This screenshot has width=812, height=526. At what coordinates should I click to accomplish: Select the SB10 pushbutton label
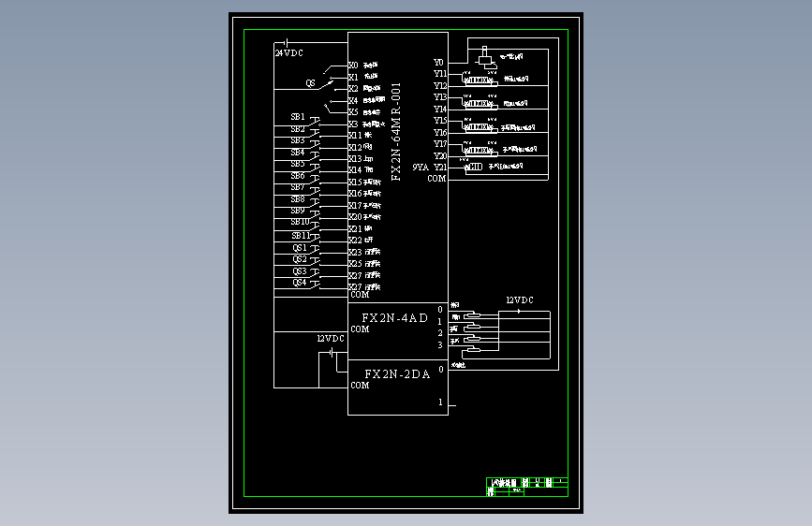point(300,222)
